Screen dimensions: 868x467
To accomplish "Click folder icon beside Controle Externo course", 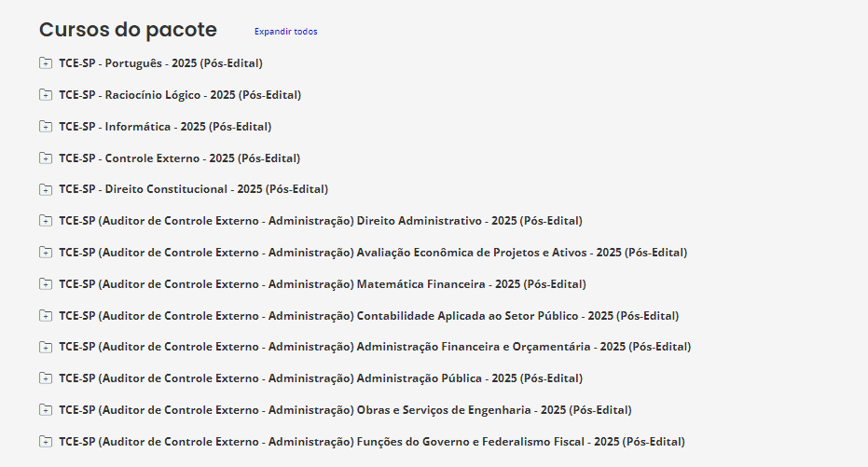I will tap(46, 158).
